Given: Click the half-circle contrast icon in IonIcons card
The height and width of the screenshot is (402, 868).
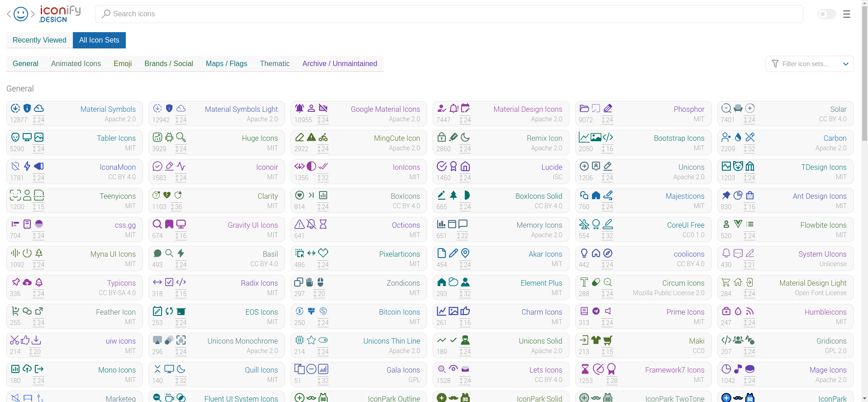Looking at the screenshot, I should point(311,166).
